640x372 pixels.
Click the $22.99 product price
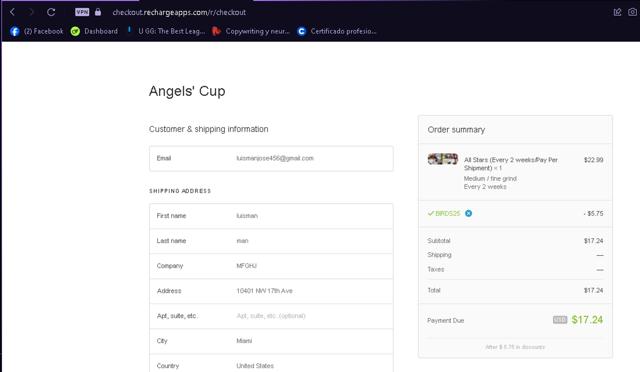tap(593, 160)
